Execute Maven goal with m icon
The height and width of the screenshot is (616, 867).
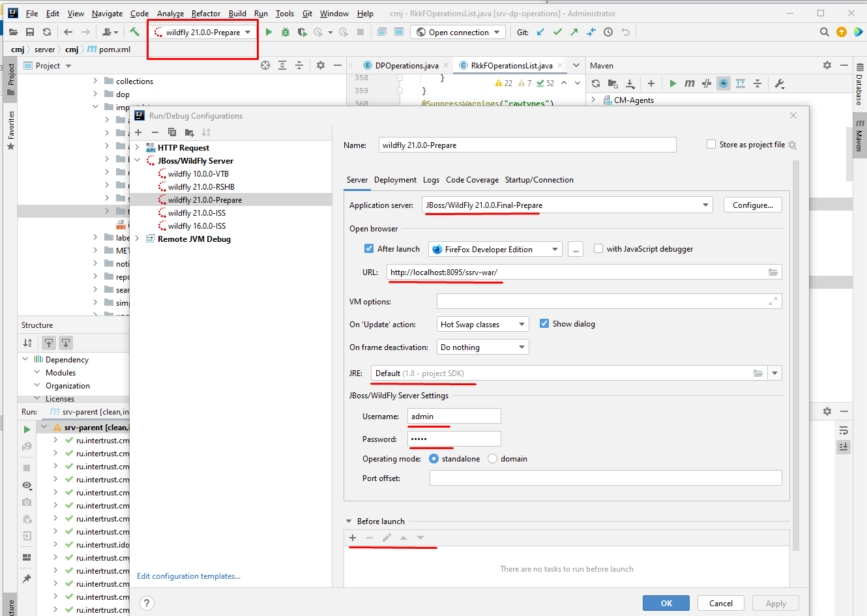pyautogui.click(x=690, y=83)
